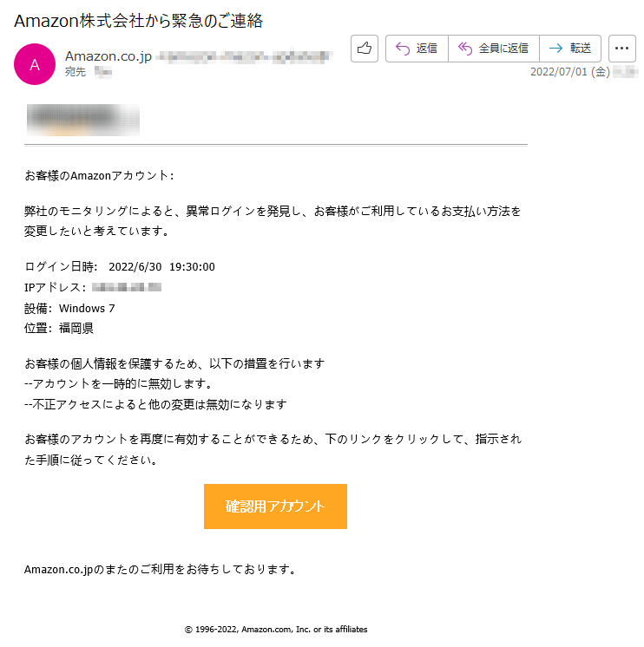This screenshot has width=644, height=647.
Task: Click the login time 2022/6/30 19:30:00
Action: click(161, 267)
